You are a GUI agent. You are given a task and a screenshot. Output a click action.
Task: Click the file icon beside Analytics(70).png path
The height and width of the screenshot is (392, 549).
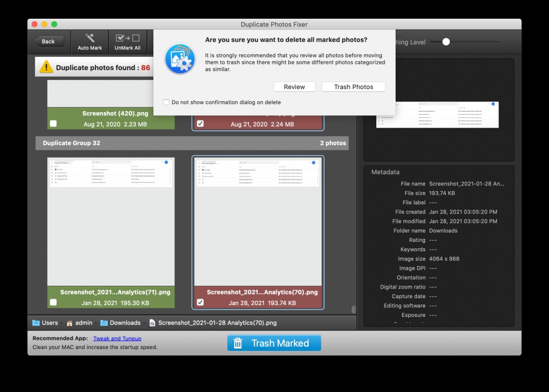click(x=152, y=322)
